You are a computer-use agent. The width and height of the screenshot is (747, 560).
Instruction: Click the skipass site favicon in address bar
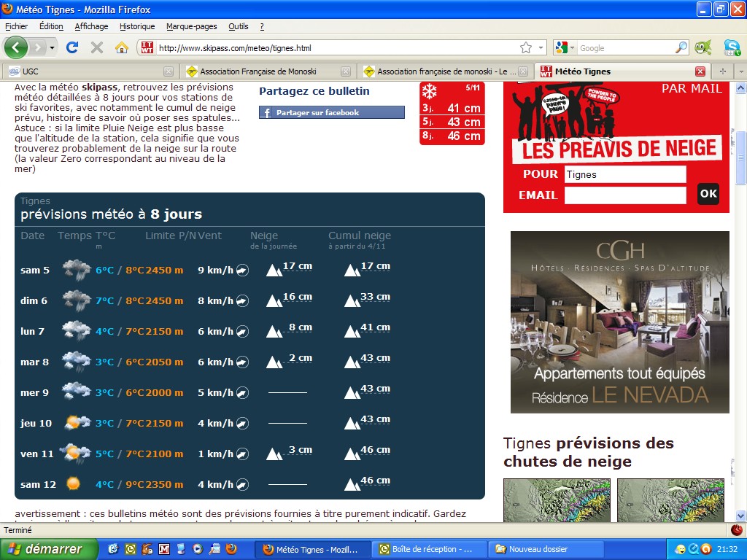pos(147,47)
